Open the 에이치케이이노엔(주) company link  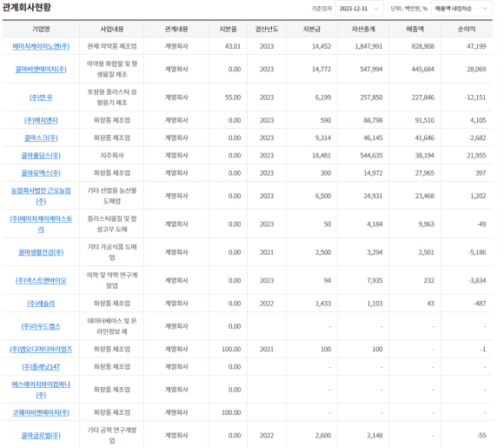(41, 46)
